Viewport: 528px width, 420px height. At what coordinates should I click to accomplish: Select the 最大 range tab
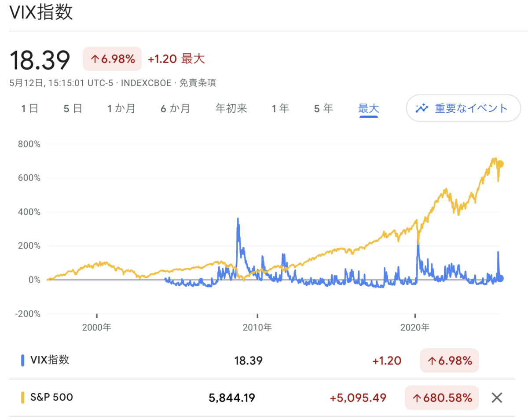369,108
